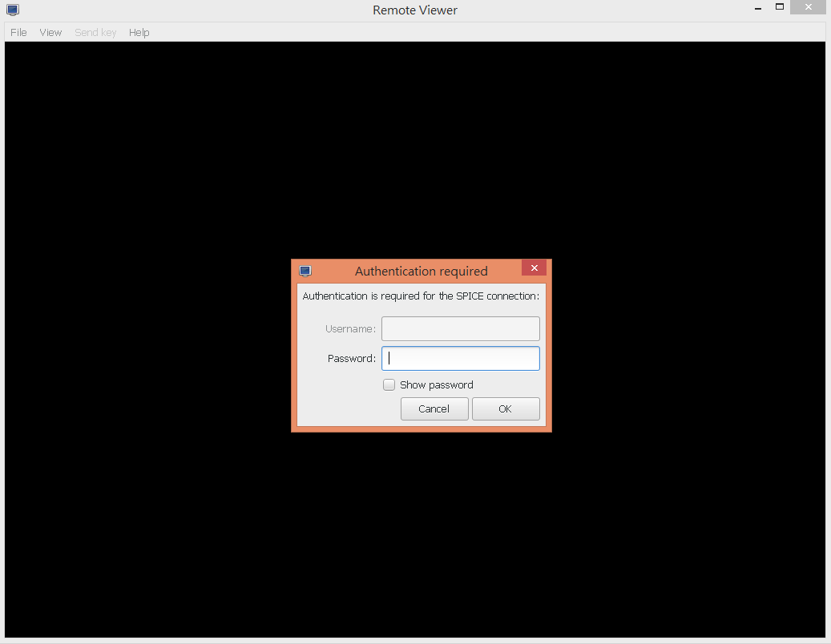
Task: Click the 'Password:' label
Action: coord(351,359)
